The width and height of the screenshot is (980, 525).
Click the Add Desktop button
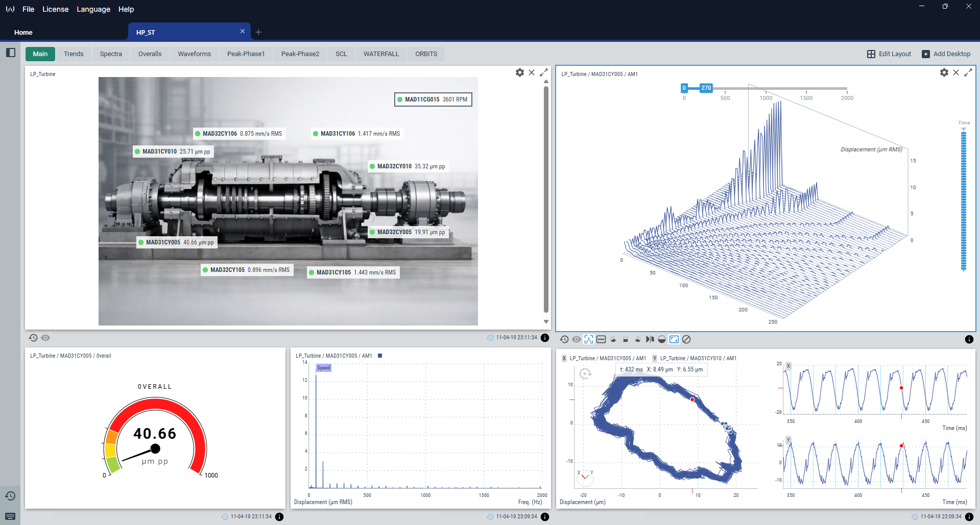pyautogui.click(x=946, y=54)
